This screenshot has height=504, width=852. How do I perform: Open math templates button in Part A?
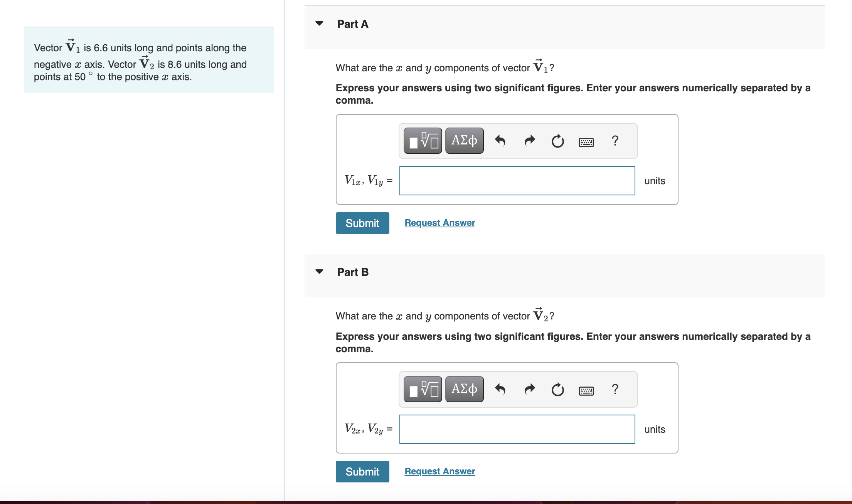click(423, 141)
